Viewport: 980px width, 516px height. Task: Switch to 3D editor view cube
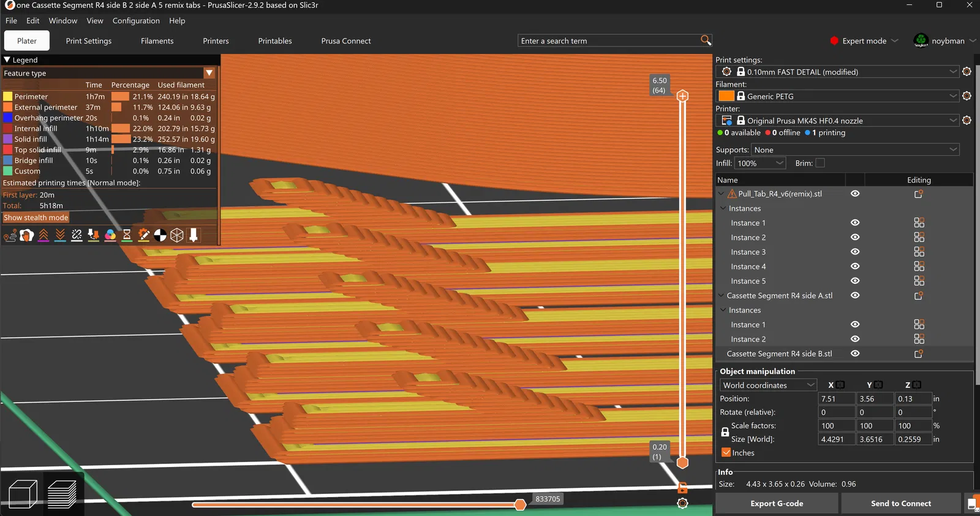pyautogui.click(x=23, y=494)
